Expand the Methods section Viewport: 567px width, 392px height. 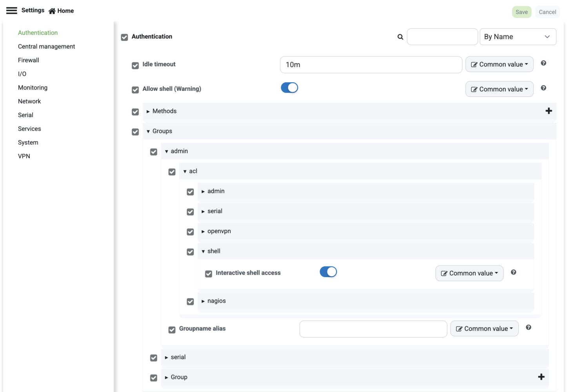coord(148,111)
